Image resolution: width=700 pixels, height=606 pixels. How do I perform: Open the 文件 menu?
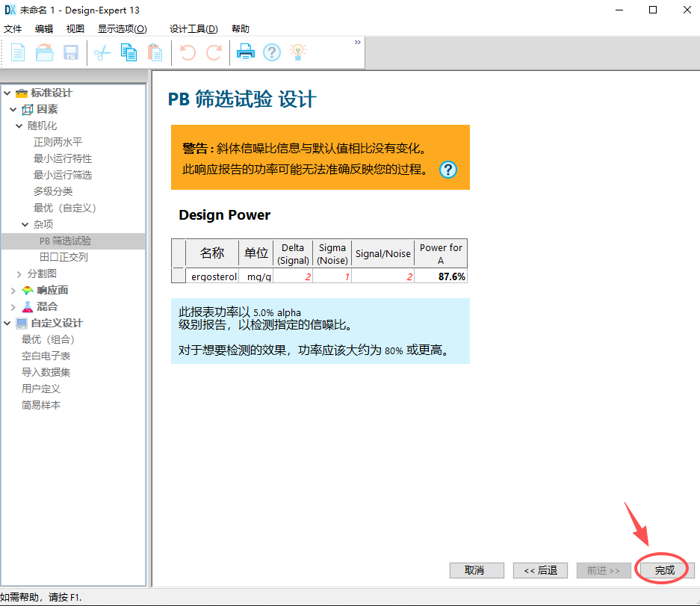click(x=13, y=28)
